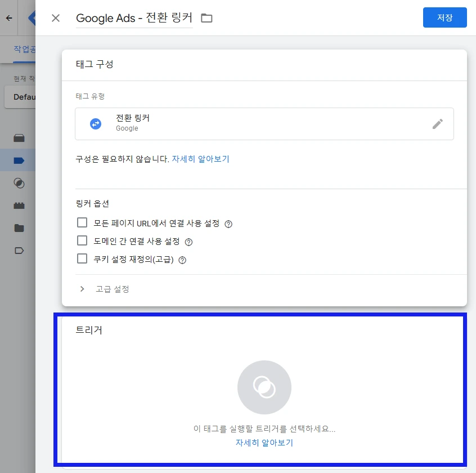Screen dimensions: 476x473
Task: Select the 작업공간 tab in the background
Action: point(24,49)
